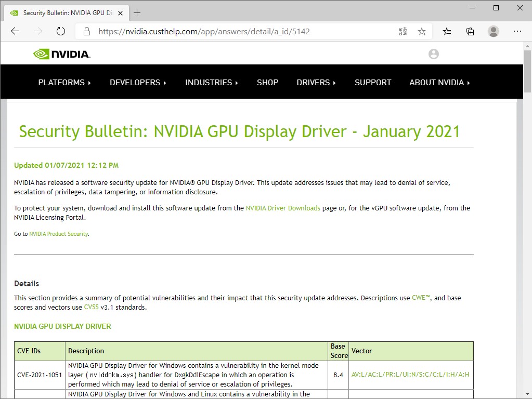Screen dimensions: 532x399
Task: Select the Security Bulletin browser tab
Action: pyautogui.click(x=66, y=13)
